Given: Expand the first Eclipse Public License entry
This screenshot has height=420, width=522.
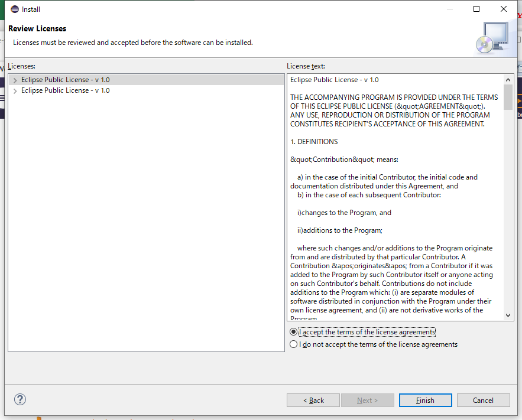Looking at the screenshot, I should click(x=15, y=80).
